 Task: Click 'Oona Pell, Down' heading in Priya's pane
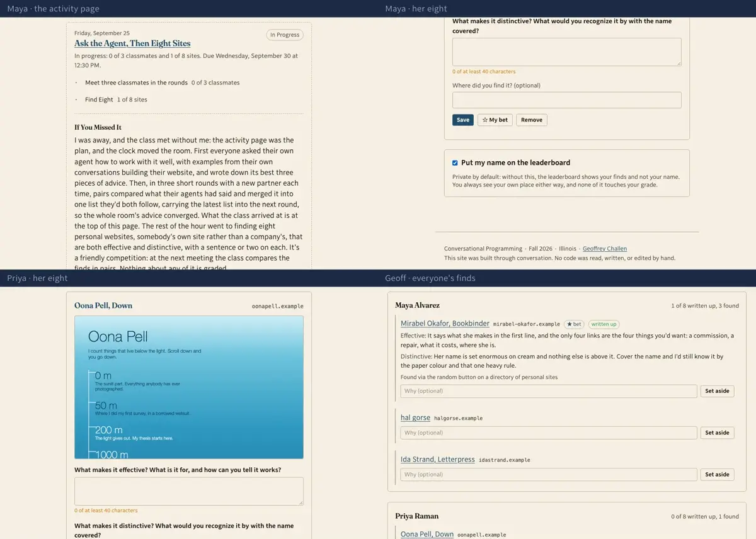pos(103,305)
